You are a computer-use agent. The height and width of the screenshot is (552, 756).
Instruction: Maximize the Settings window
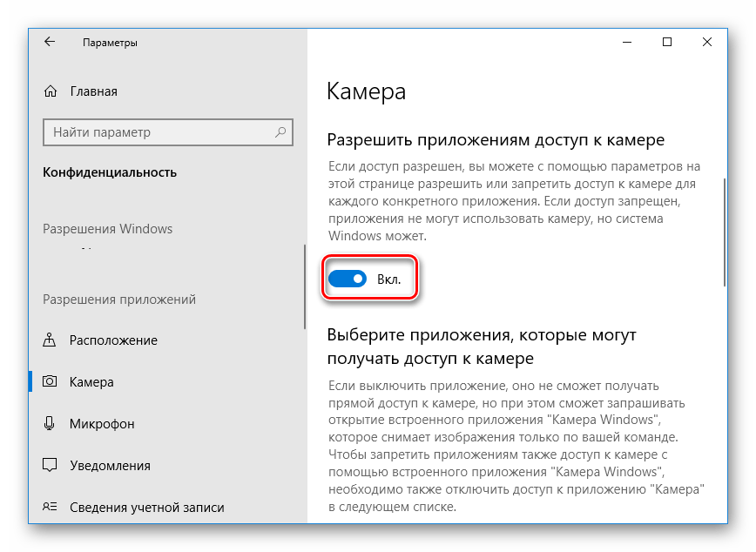coord(667,42)
